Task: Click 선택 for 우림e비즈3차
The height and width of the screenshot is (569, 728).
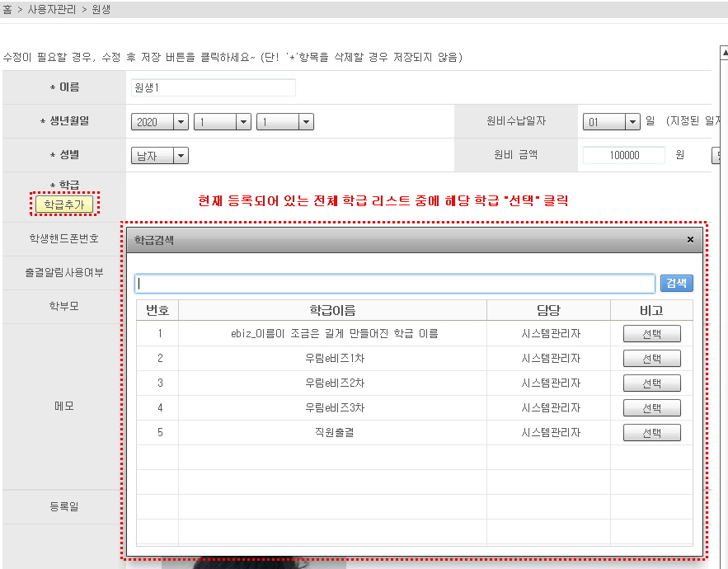Action: [652, 408]
